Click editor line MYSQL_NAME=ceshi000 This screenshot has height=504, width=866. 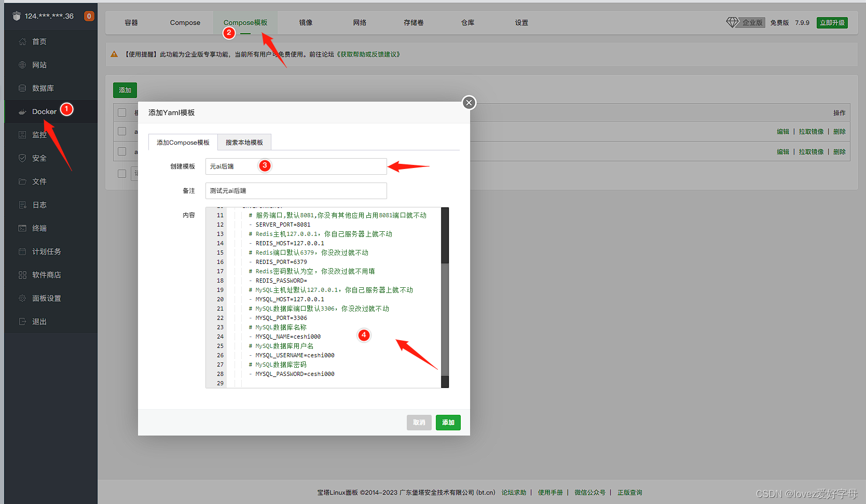[288, 337]
